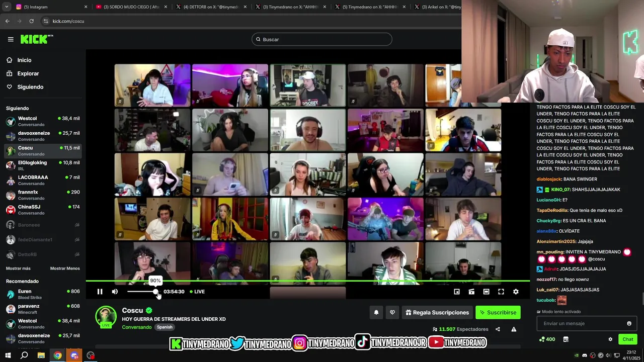Reload the page in browser
Image resolution: width=644 pixels, height=362 pixels.
click(x=31, y=21)
